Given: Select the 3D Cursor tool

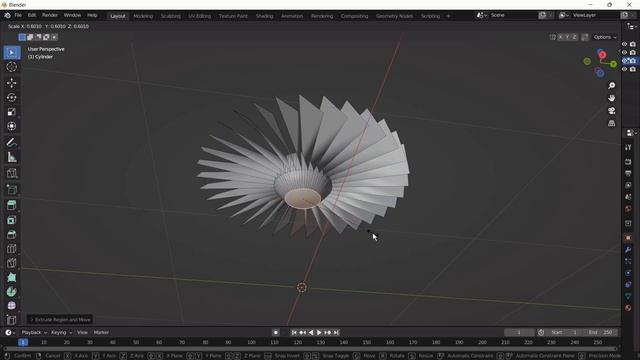Looking at the screenshot, I should (x=12, y=67).
